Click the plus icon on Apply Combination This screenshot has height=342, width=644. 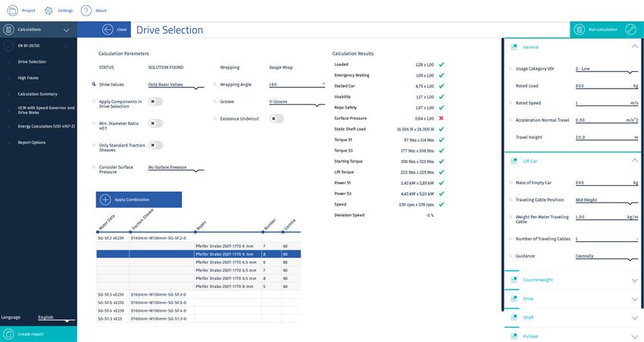point(105,199)
